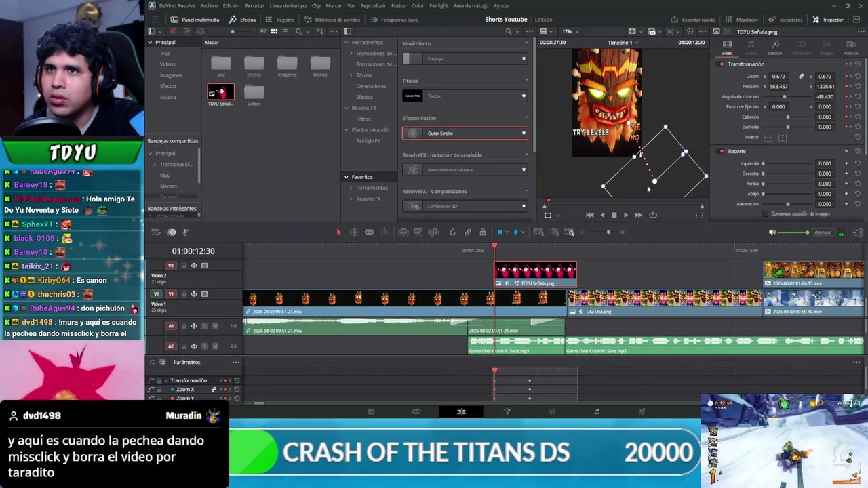Collapse the Movimiento effects group
The image size is (868, 488).
(x=526, y=43)
